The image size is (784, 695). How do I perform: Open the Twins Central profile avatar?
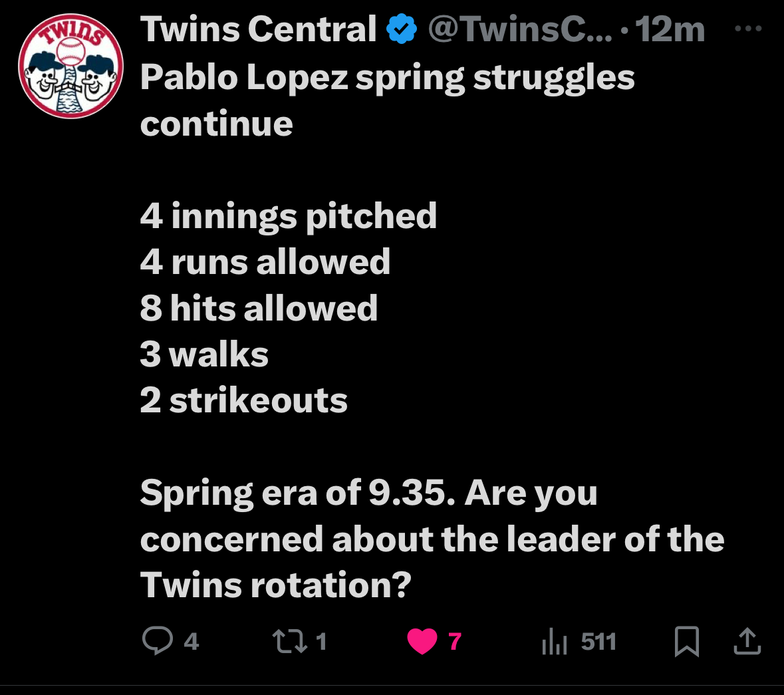[x=71, y=67]
